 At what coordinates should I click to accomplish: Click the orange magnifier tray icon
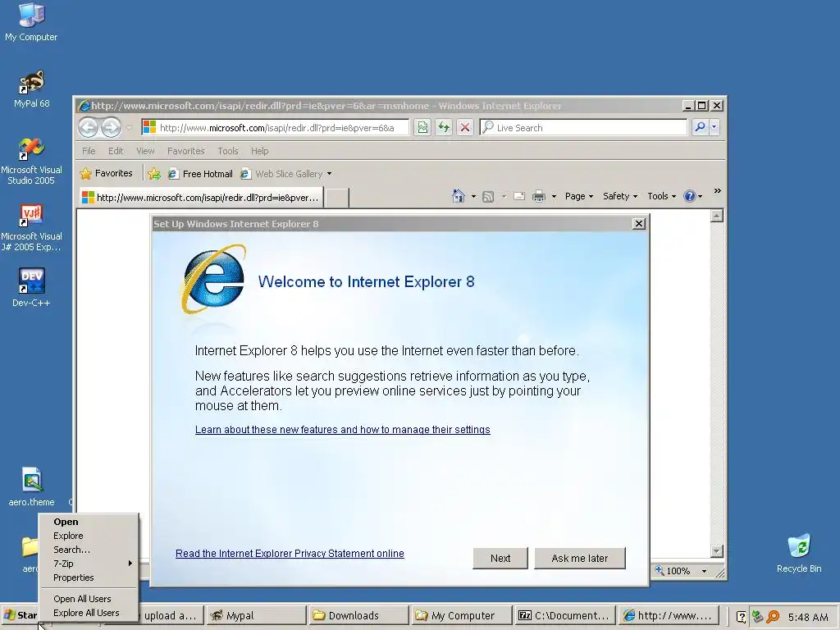(773, 617)
